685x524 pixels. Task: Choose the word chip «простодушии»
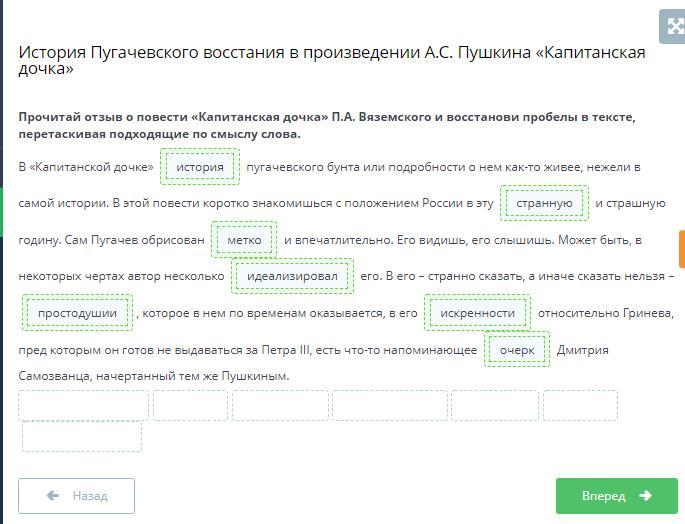point(77,313)
